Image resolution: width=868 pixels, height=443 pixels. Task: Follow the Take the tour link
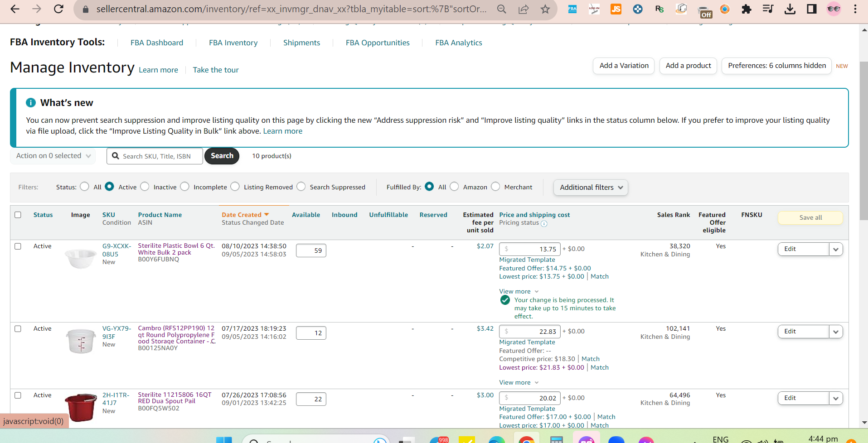click(216, 70)
